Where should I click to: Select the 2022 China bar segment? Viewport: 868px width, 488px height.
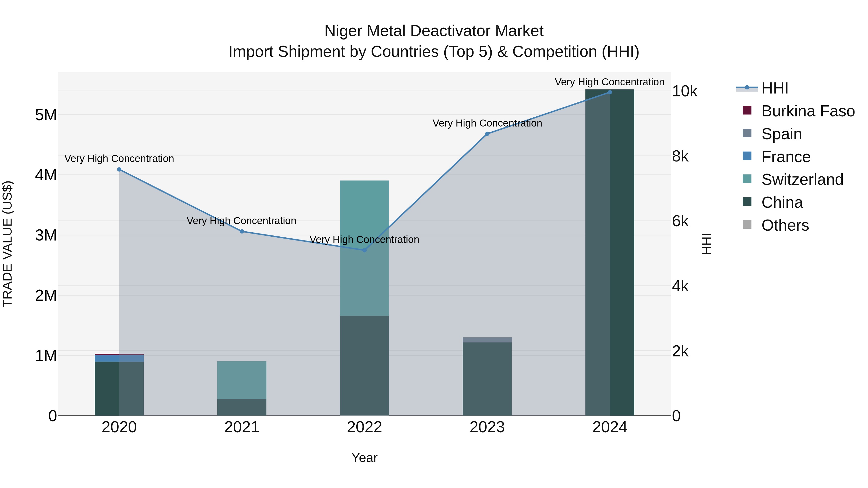pyautogui.click(x=364, y=366)
